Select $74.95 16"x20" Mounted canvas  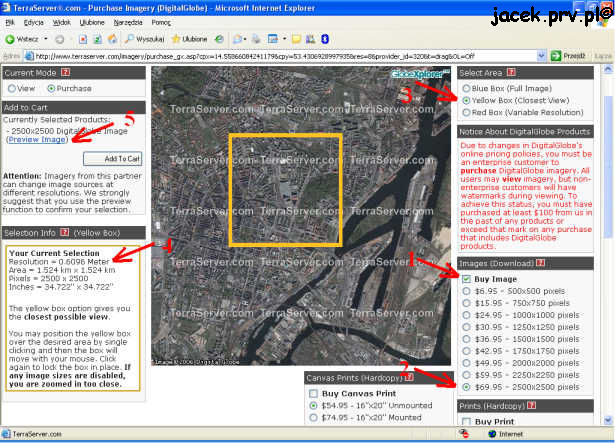click(313, 417)
